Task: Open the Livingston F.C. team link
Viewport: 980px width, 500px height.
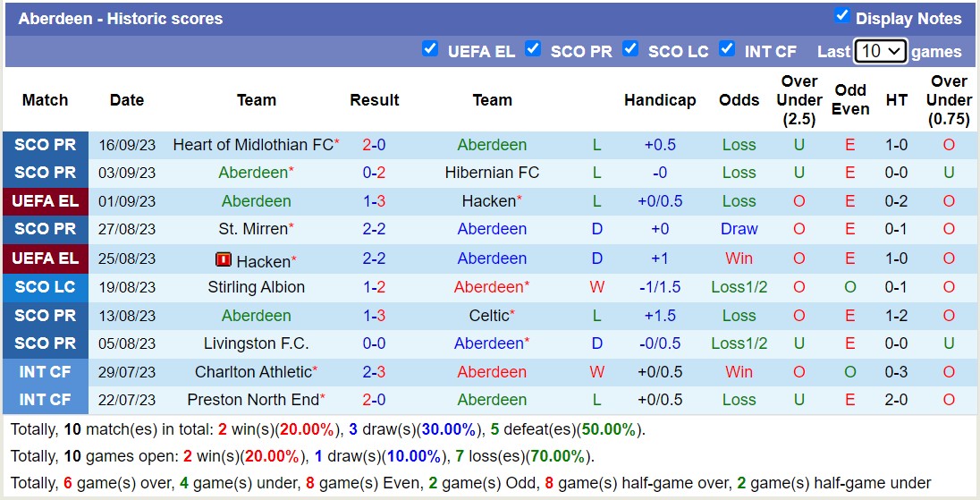Action: click(257, 343)
